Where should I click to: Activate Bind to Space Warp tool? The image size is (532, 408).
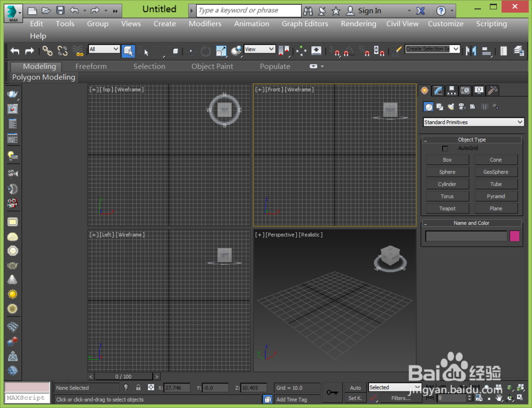pyautogui.click(x=78, y=51)
